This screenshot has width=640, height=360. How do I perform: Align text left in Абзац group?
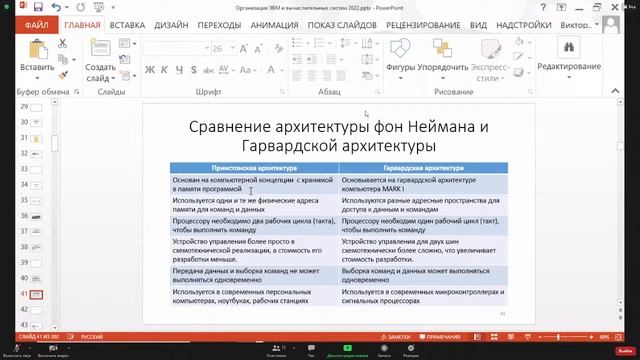click(x=297, y=76)
